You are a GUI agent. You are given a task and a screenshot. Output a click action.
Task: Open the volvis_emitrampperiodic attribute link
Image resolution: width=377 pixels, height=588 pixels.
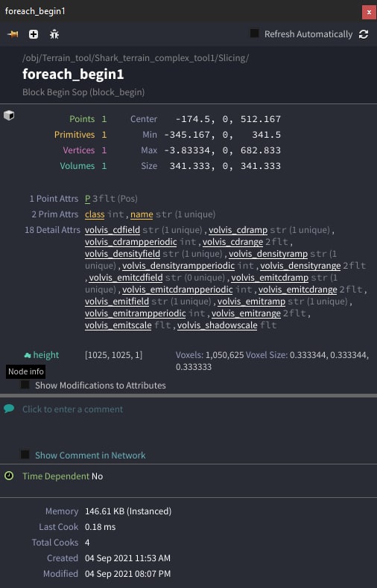point(135,313)
